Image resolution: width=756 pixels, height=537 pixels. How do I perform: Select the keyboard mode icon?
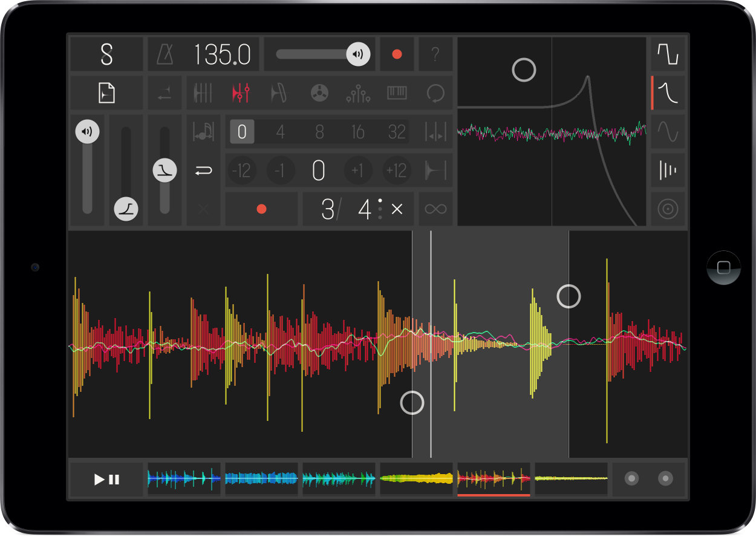tap(397, 93)
